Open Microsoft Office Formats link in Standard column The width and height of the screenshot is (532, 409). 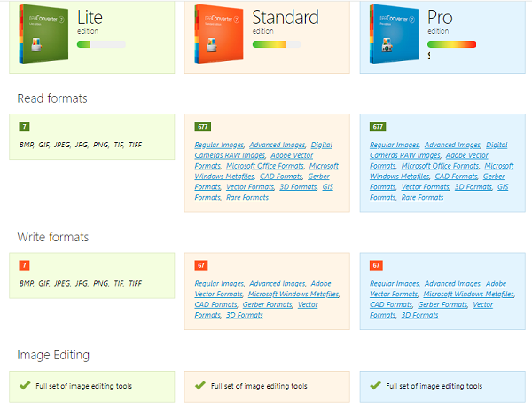pos(265,166)
